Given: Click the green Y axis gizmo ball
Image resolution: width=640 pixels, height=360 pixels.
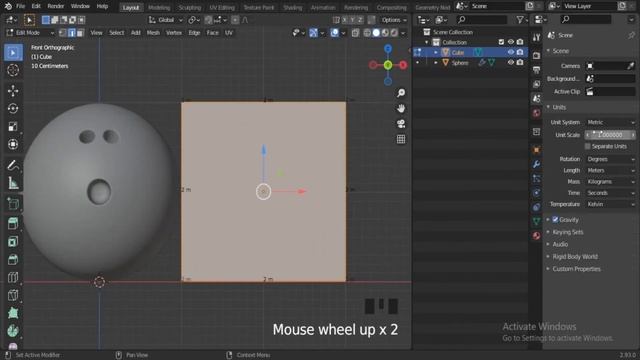Looking at the screenshot, I should coord(388,65).
